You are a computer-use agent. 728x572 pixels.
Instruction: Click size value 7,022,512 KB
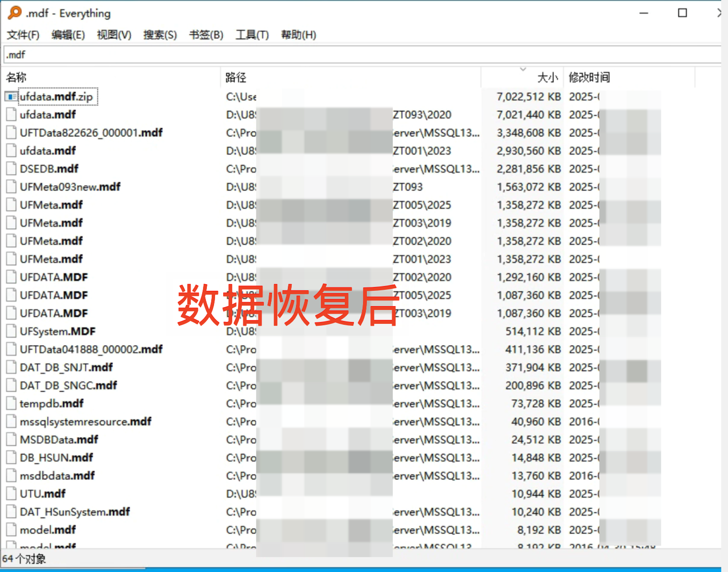[x=529, y=97]
